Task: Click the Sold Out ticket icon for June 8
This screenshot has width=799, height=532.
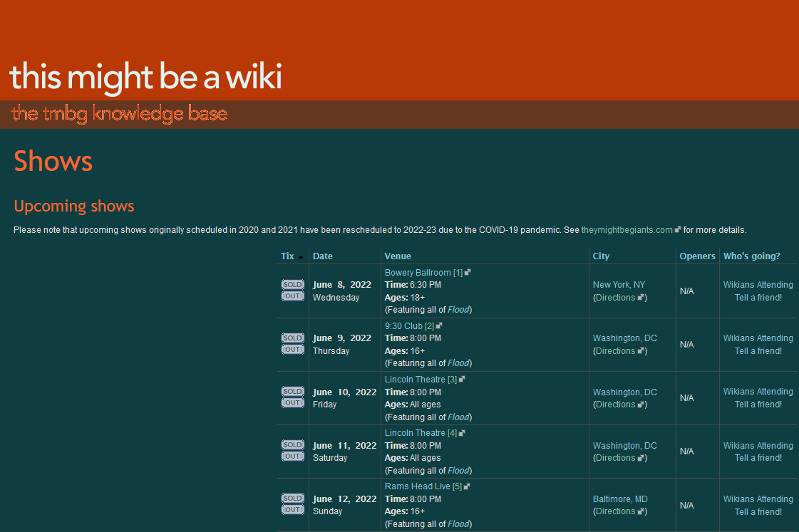Action: point(292,291)
